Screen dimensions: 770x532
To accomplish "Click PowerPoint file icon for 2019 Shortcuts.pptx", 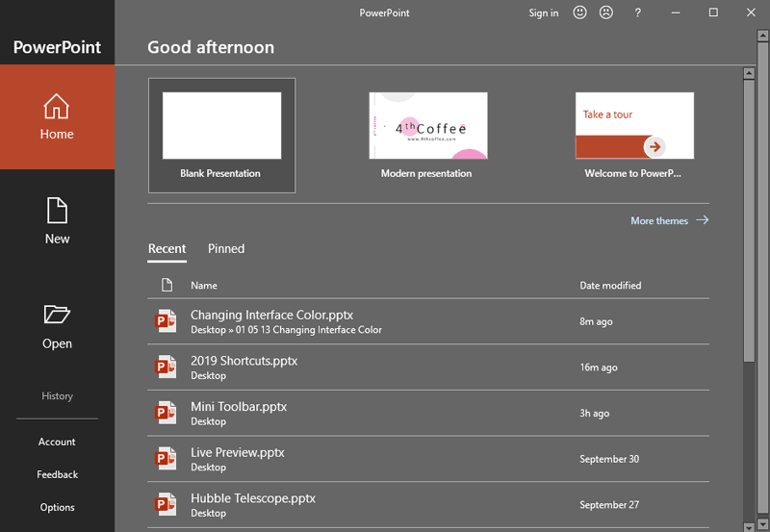I will [166, 367].
